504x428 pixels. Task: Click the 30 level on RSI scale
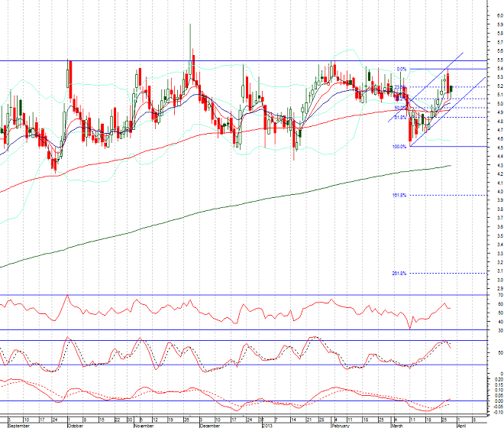tap(497, 330)
